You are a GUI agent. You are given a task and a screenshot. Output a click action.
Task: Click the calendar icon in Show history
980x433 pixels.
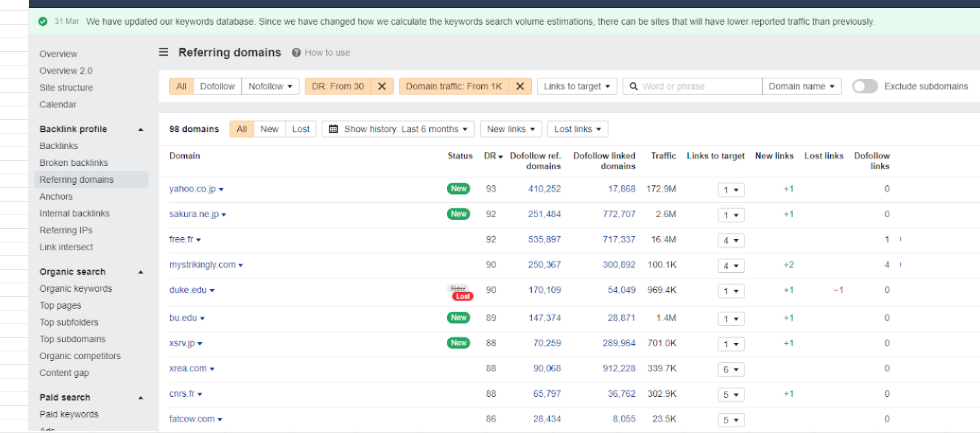pos(333,129)
